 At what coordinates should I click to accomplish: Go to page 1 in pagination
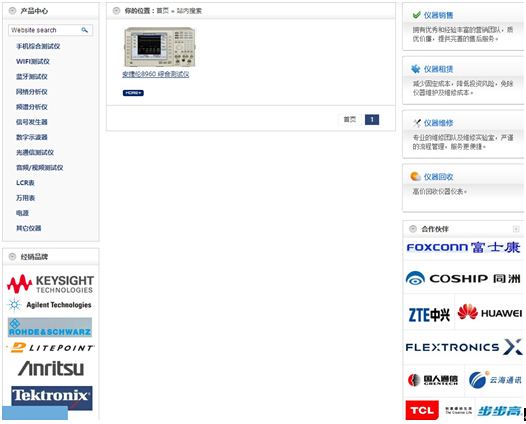372,120
